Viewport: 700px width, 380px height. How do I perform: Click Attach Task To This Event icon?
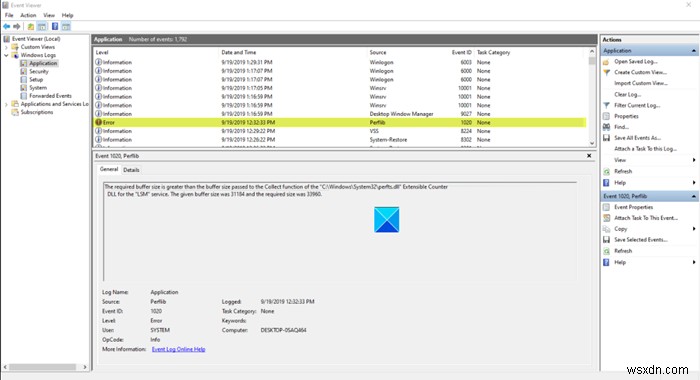[x=606, y=218]
